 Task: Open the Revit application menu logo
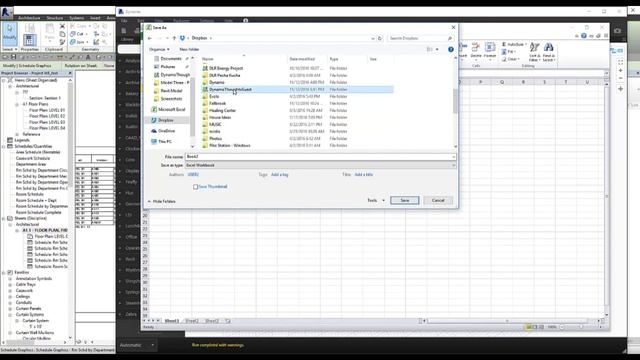pyautogui.click(x=6, y=12)
